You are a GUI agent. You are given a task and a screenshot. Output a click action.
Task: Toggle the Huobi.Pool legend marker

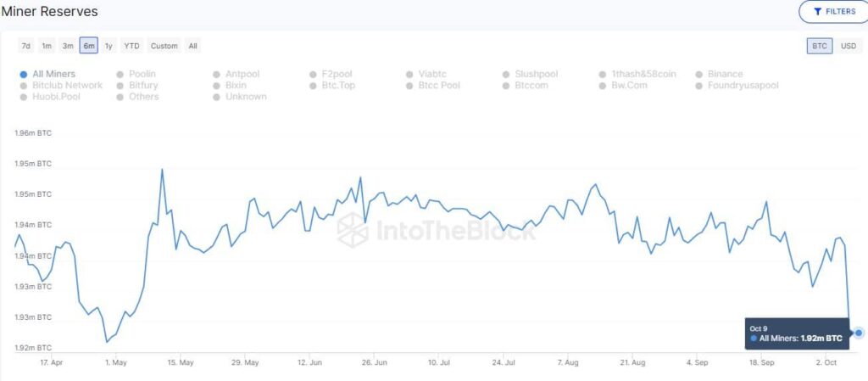click(x=23, y=97)
